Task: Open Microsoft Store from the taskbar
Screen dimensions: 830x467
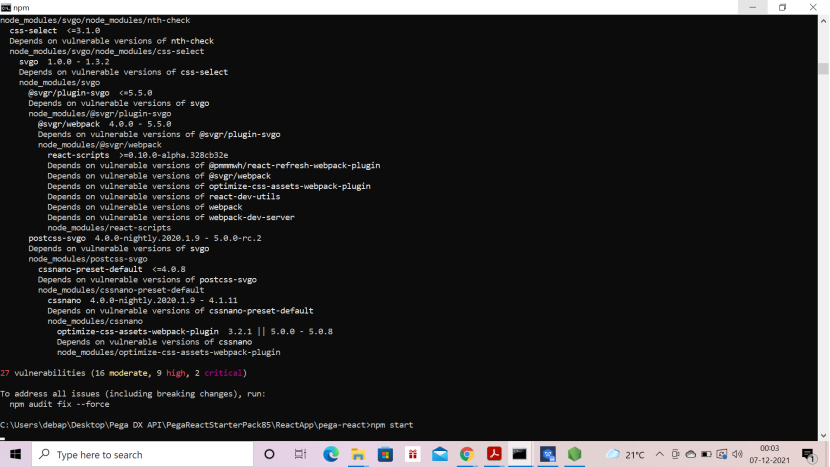Action: click(385, 454)
